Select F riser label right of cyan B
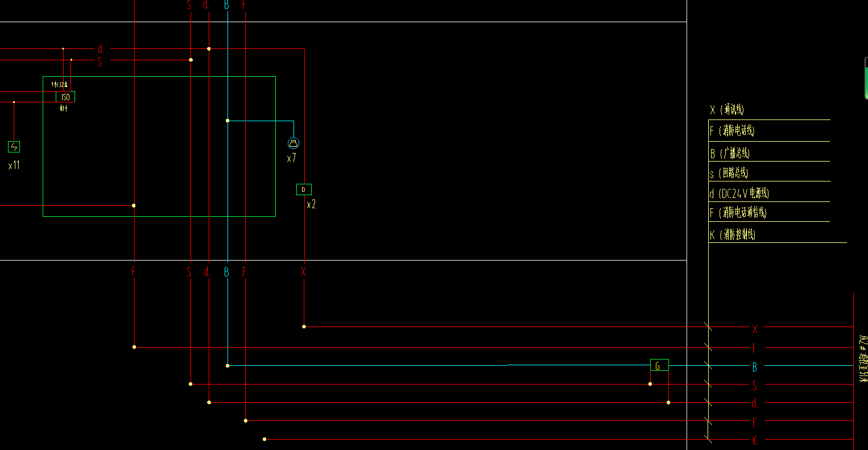The image size is (868, 450). (x=245, y=272)
